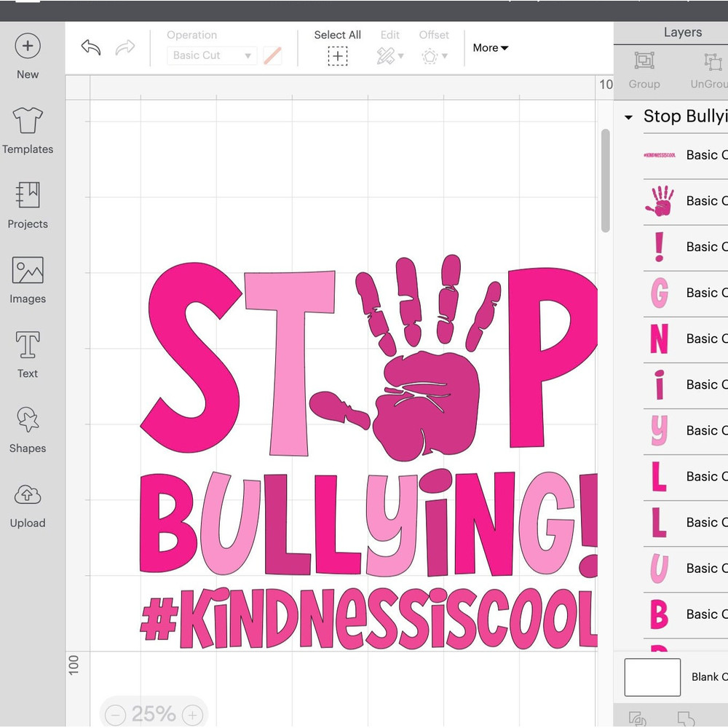
Task: Click the Select All marquee icon
Action: (x=337, y=55)
